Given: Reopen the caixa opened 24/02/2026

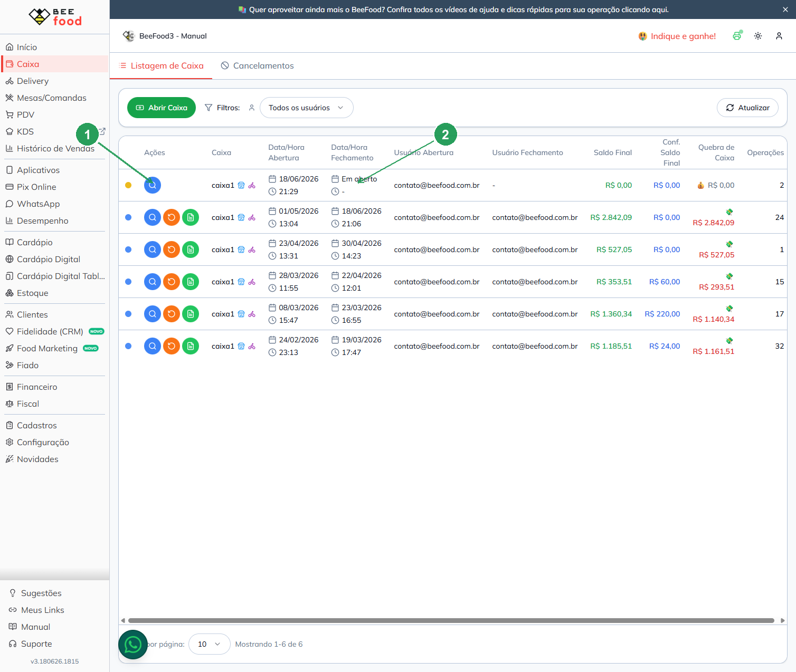Looking at the screenshot, I should pyautogui.click(x=172, y=346).
